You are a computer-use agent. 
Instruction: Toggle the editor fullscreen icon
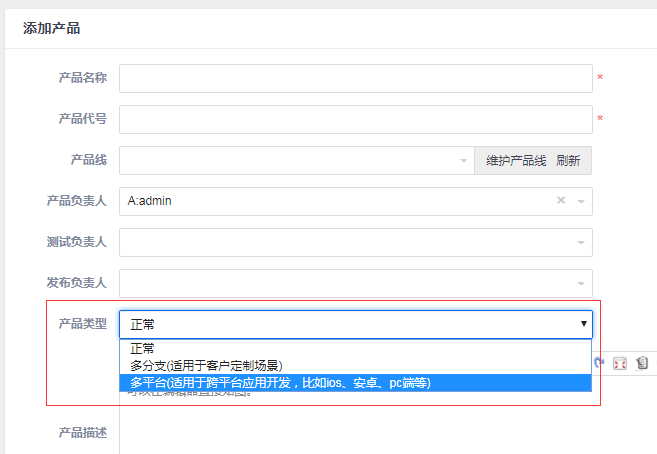(x=620, y=363)
